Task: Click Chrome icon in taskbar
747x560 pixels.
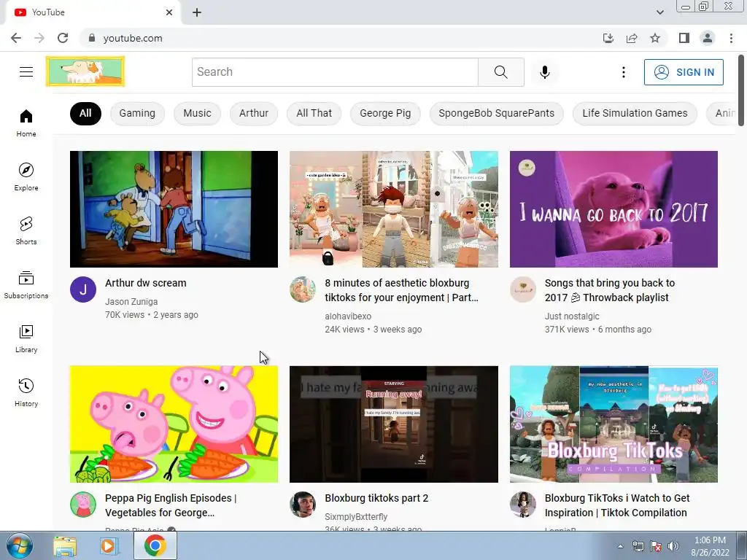Action: (155, 545)
